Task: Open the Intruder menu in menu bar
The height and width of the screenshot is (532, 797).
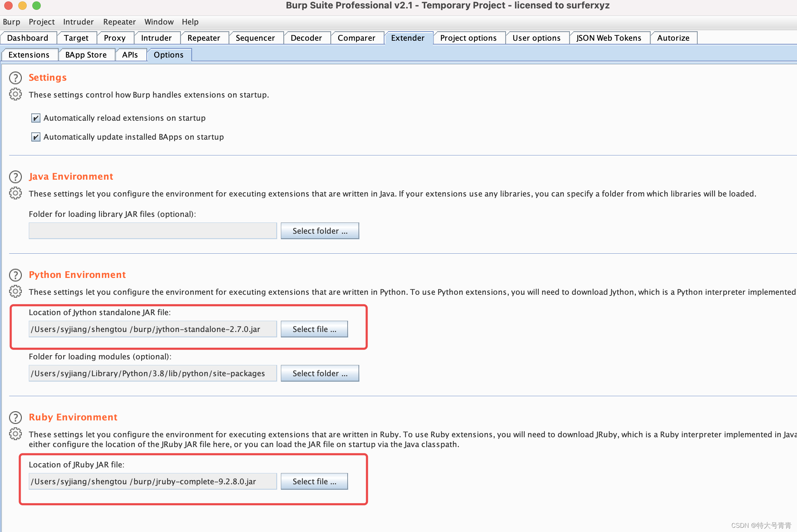Action: (x=78, y=22)
